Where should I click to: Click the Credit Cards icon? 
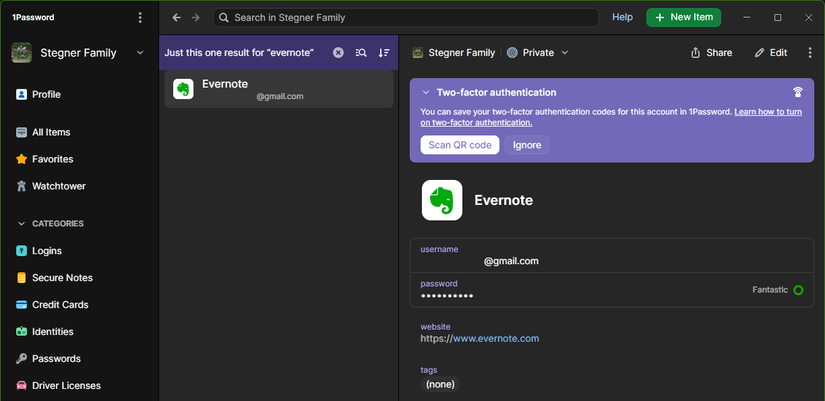[21, 305]
